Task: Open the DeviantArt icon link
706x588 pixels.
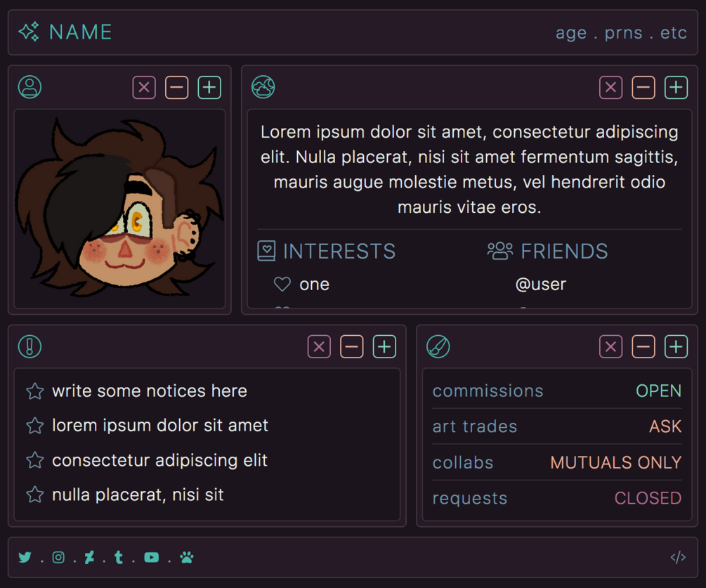Action: pyautogui.click(x=89, y=557)
